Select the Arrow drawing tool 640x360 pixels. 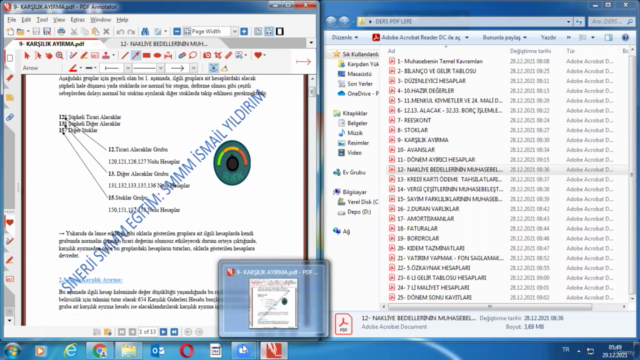(x=136, y=55)
